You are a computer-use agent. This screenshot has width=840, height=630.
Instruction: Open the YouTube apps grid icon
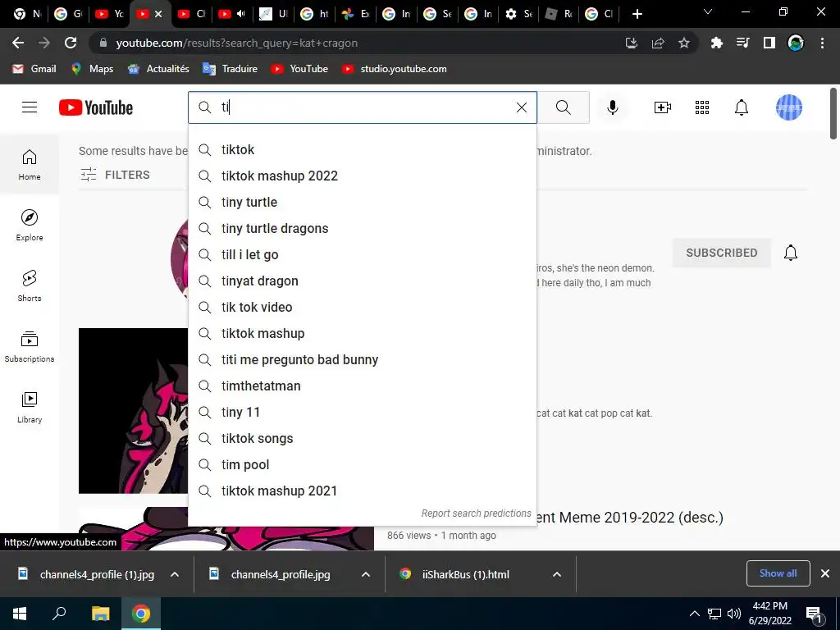click(x=702, y=107)
